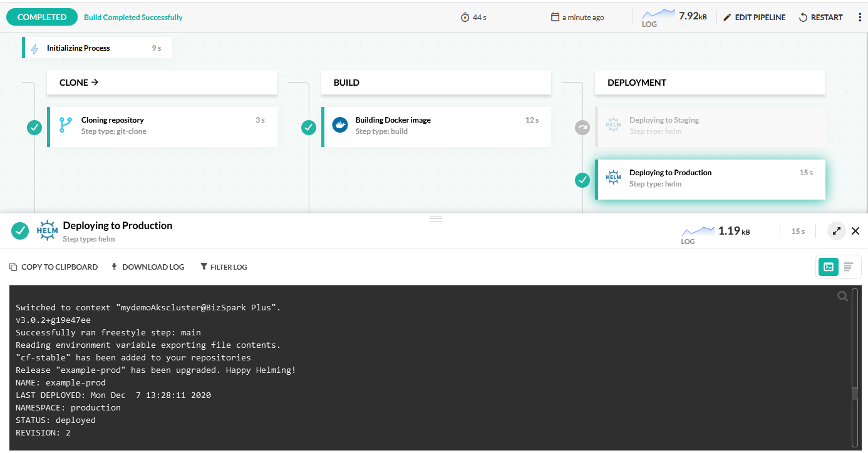Click the log console scrollbar thumb
Image resolution: width=868 pixels, height=453 pixels.
(x=855, y=393)
